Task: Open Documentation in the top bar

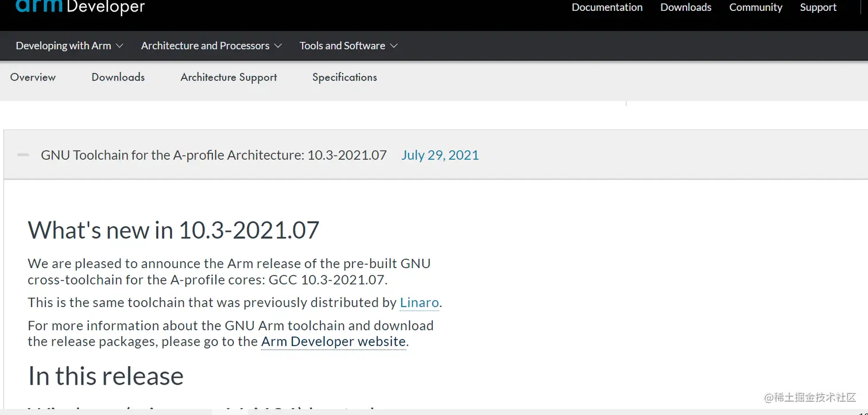Action: [607, 7]
